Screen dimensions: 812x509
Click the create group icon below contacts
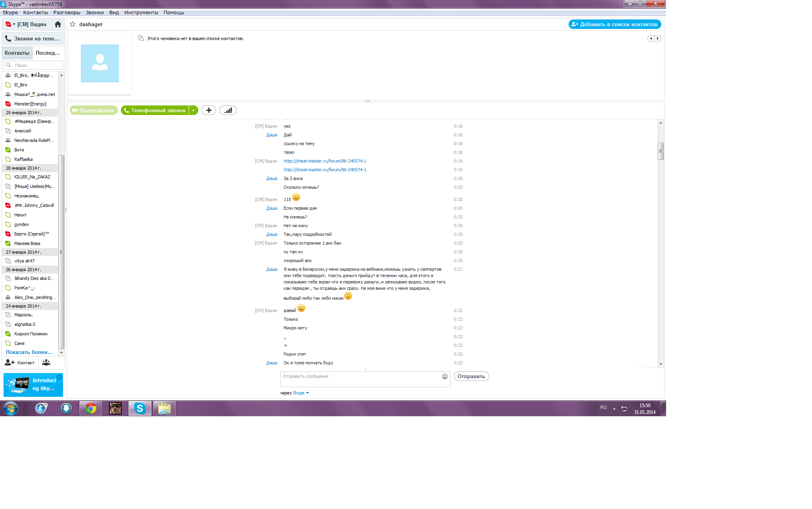click(46, 363)
